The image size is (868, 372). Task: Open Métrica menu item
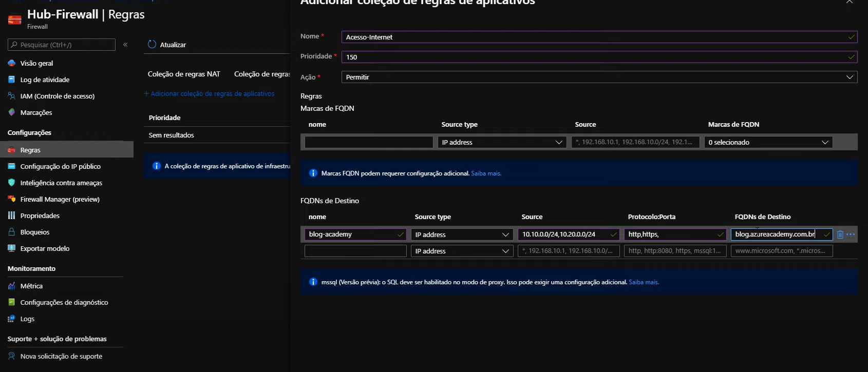[31, 286]
